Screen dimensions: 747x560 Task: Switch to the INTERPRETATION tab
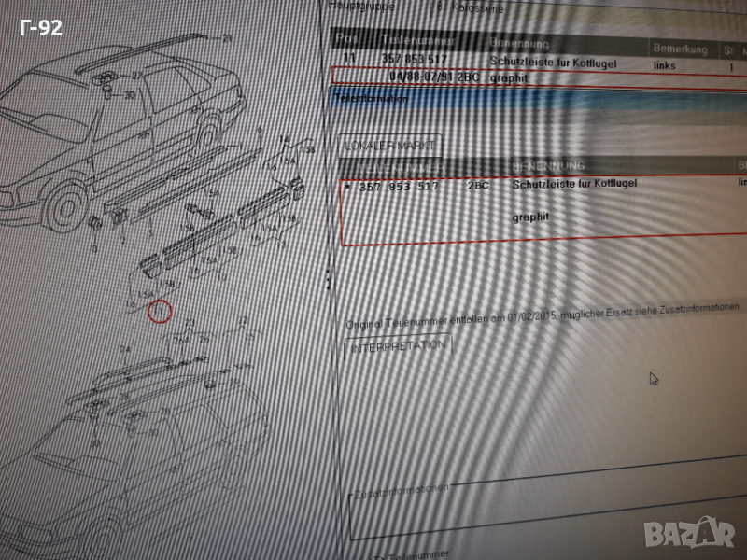coord(398,345)
